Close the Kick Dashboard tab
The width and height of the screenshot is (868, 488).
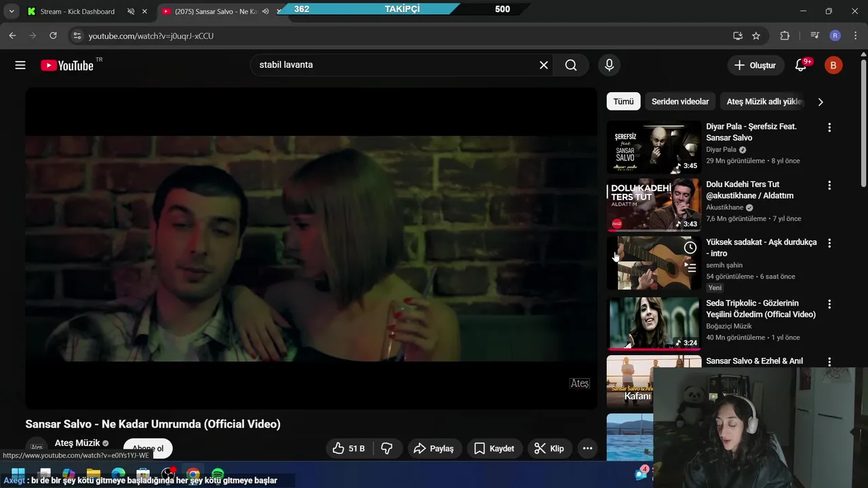[x=144, y=12]
